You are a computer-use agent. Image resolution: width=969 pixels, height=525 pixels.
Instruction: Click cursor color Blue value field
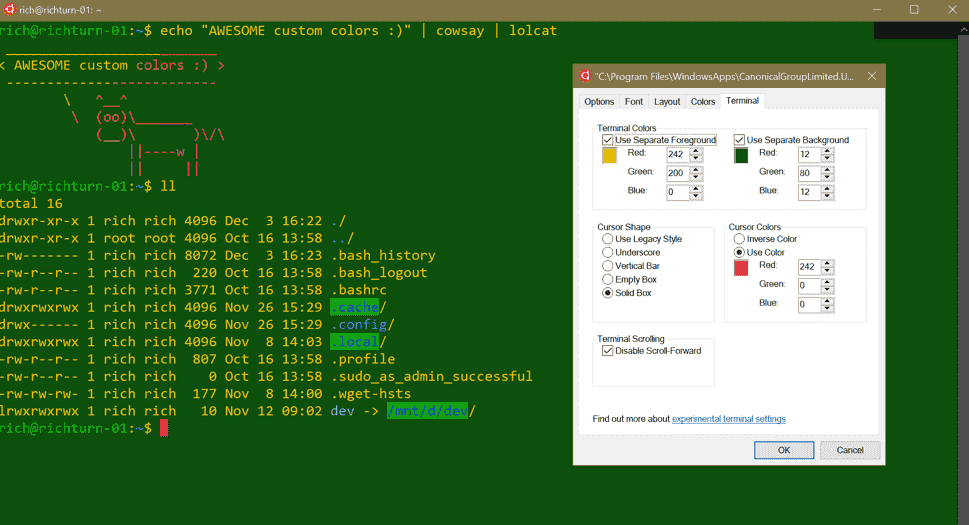(809, 305)
